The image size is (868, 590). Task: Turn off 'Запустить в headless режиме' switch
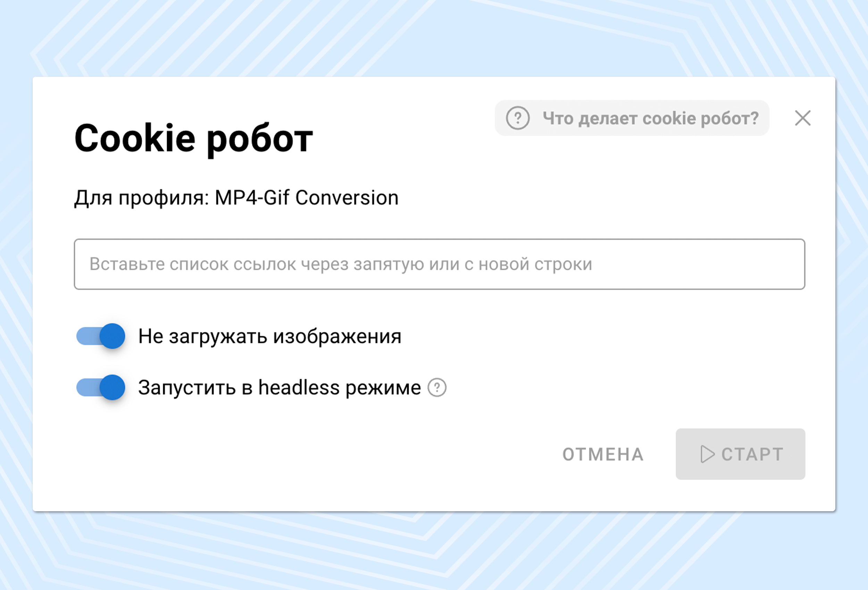100,387
